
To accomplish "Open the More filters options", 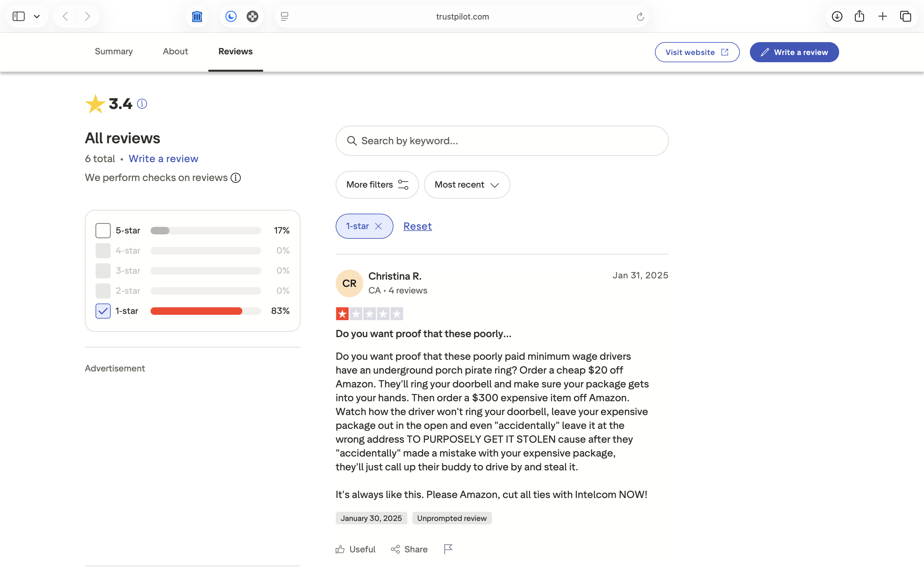I will (x=377, y=184).
